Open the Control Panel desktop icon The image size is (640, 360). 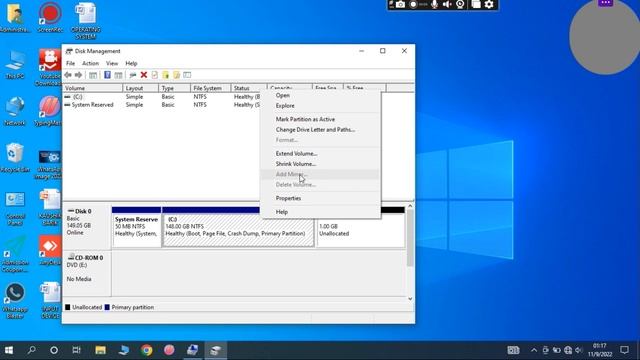click(x=15, y=208)
